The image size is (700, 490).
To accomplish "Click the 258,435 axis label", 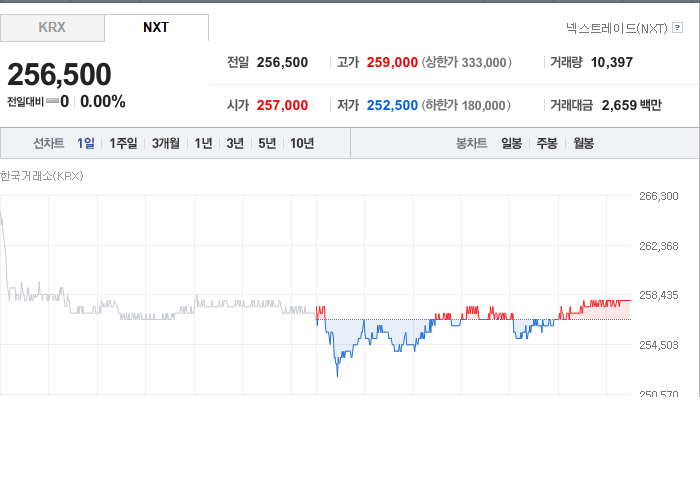I will point(658,295).
